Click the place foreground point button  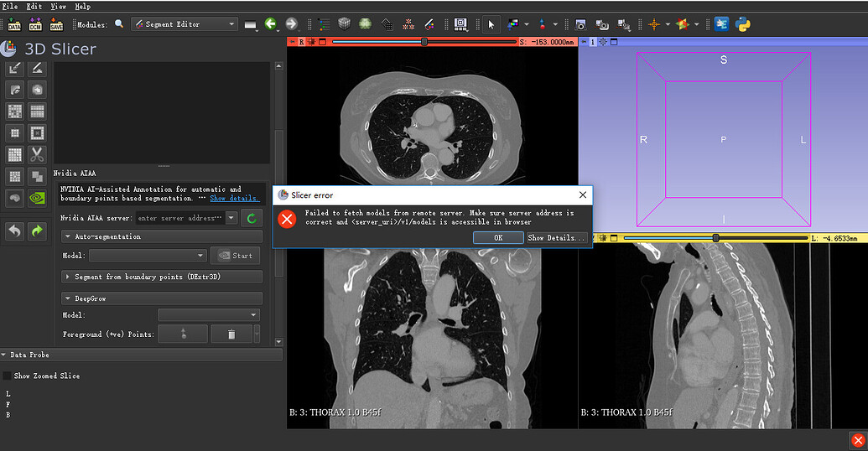183,334
